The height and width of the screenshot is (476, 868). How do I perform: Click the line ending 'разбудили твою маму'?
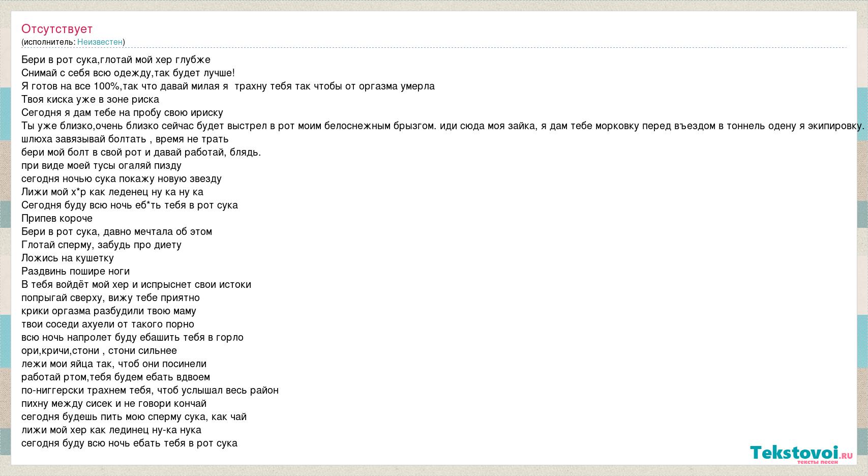[x=109, y=311]
